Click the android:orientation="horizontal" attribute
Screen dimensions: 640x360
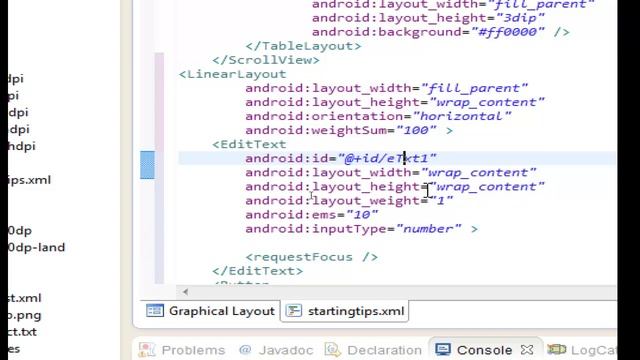[378, 116]
